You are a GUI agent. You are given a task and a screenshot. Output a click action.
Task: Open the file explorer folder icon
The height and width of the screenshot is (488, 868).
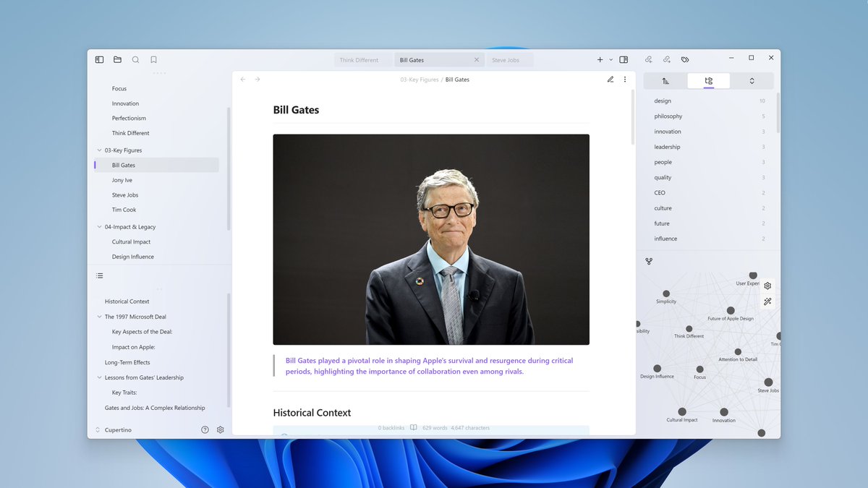click(x=117, y=60)
